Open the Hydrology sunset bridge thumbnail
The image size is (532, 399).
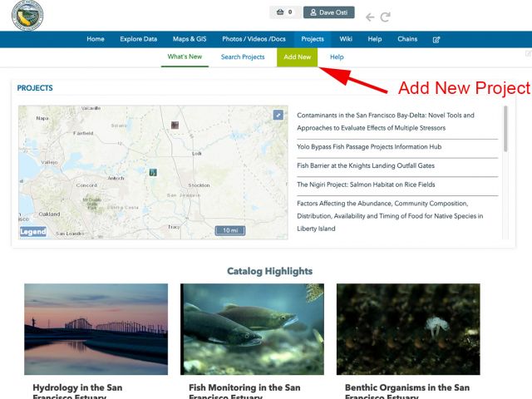[x=96, y=329]
